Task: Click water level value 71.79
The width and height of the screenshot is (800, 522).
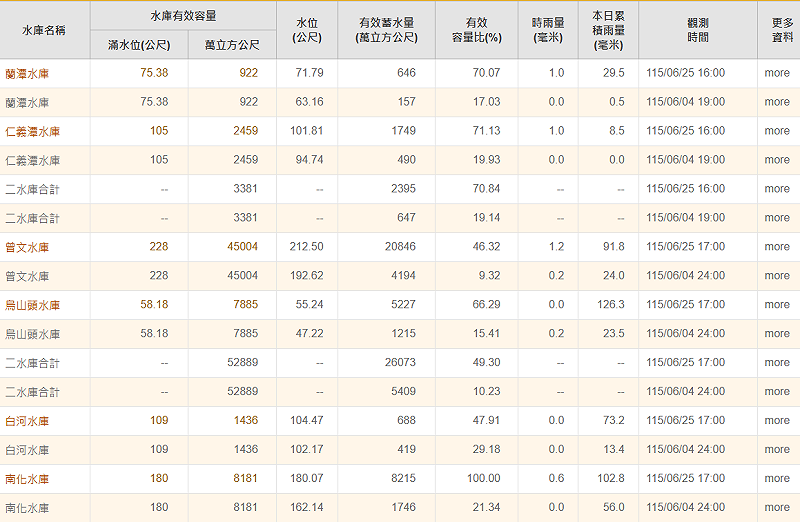Action: [309, 73]
